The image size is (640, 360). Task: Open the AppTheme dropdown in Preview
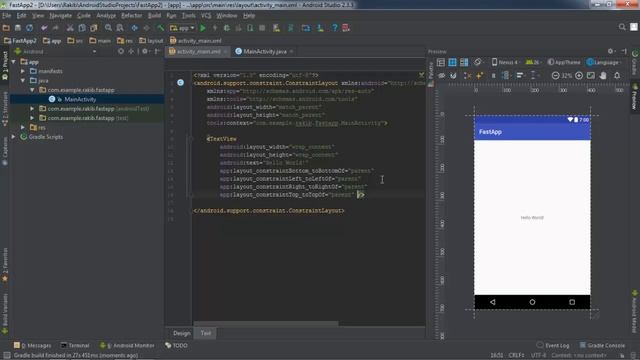click(564, 62)
